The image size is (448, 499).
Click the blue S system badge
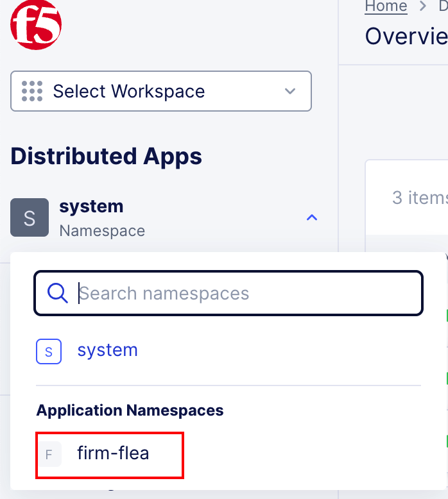point(49,351)
